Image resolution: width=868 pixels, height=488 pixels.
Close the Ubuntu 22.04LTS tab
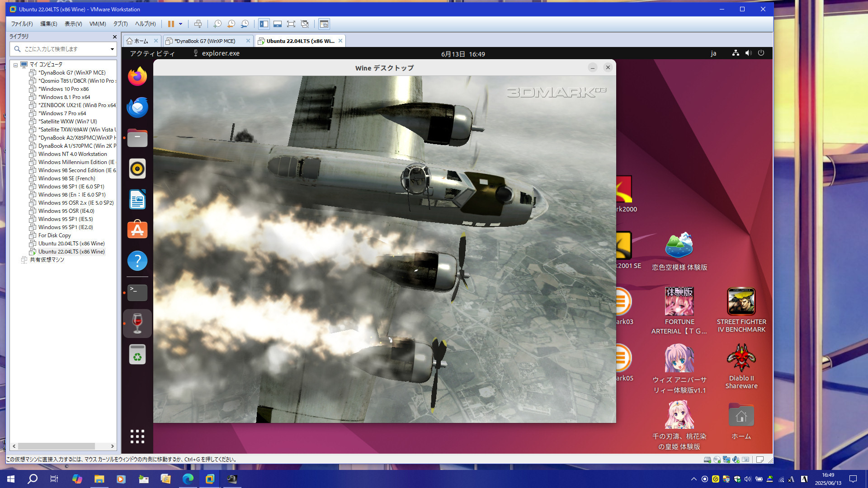tap(340, 41)
